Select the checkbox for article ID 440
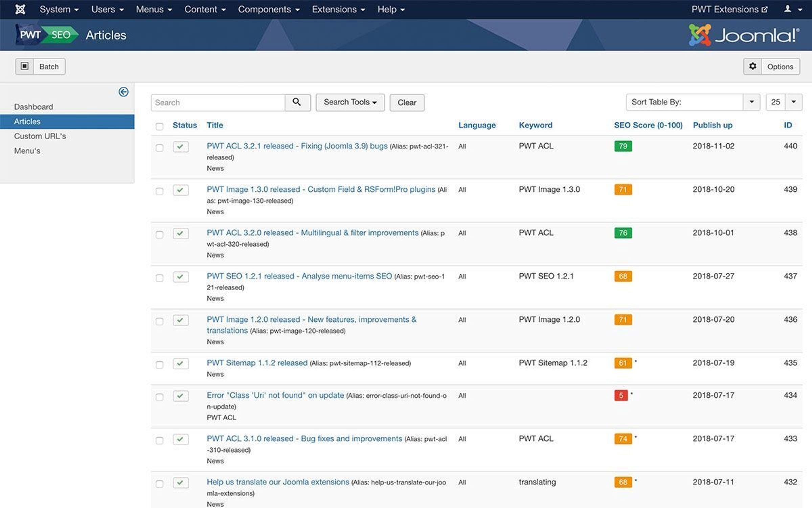The width and height of the screenshot is (812, 508). click(160, 148)
